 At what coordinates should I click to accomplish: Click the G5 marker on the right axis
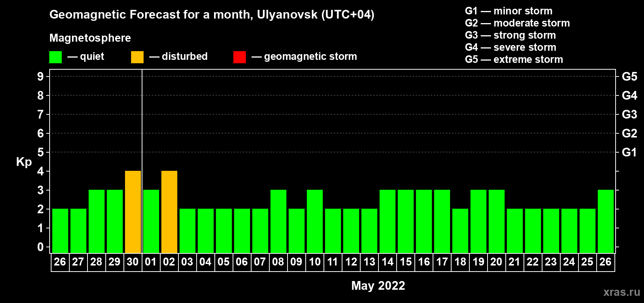[x=629, y=77]
